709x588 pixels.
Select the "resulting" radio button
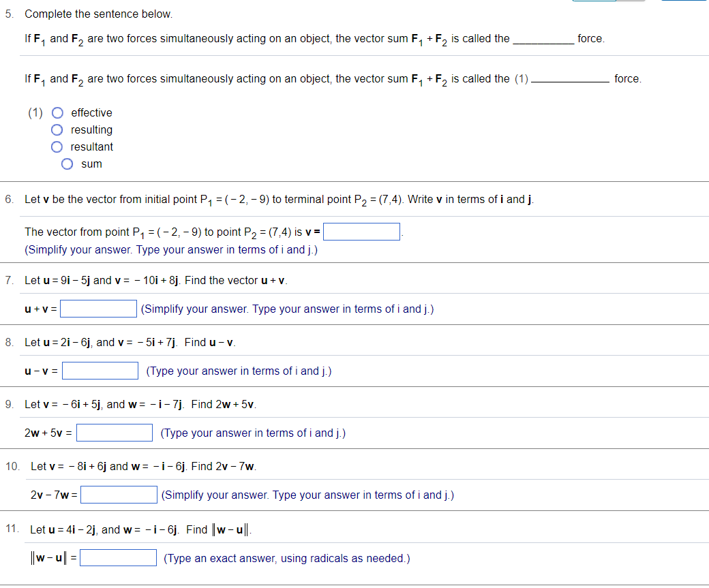(57, 129)
